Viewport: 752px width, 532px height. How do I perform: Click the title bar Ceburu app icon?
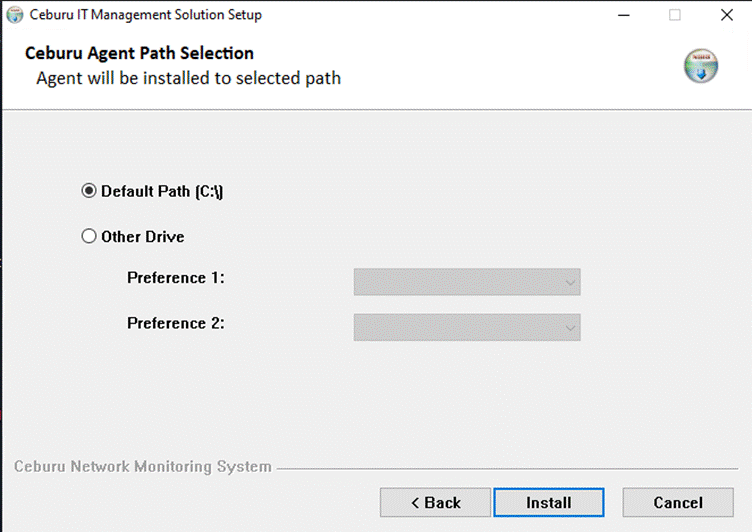(15, 15)
